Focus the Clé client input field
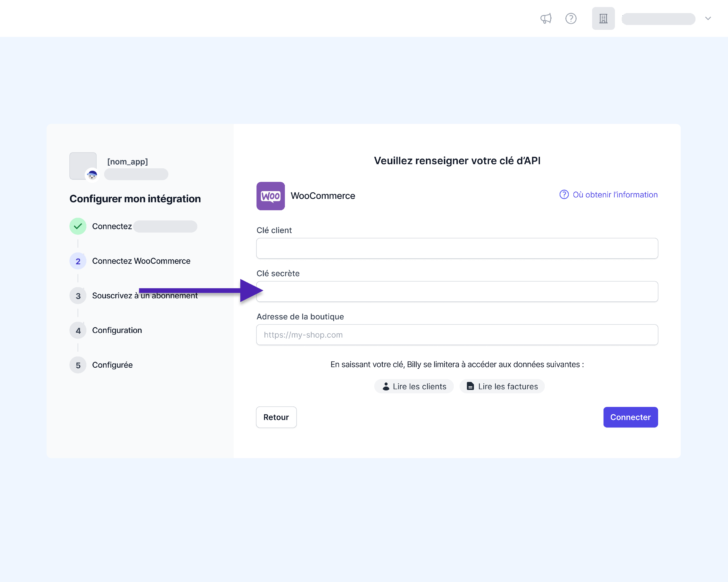The width and height of the screenshot is (728, 582). 457,248
